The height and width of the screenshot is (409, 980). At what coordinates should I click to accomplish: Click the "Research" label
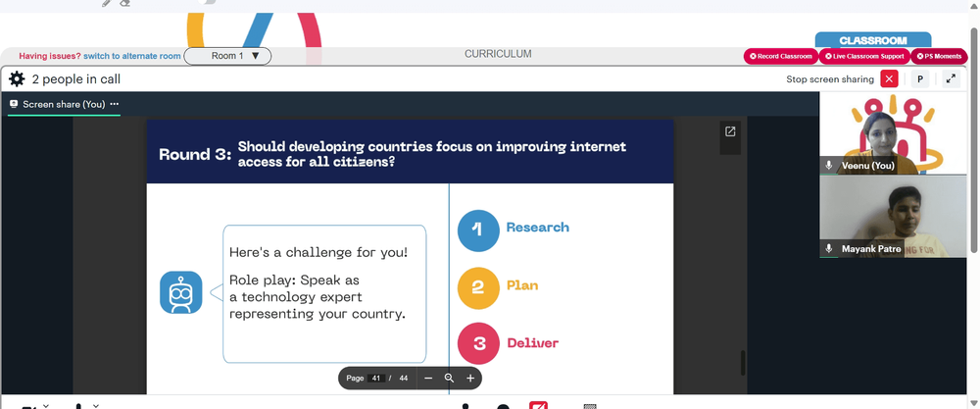click(x=537, y=228)
